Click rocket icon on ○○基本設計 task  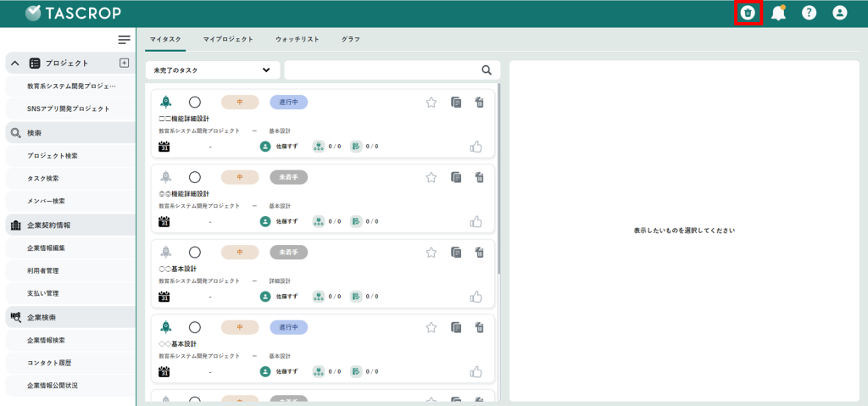click(x=165, y=252)
